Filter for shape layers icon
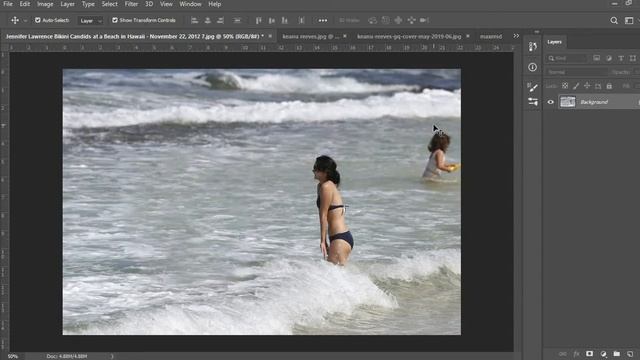Image resolution: width=640 pixels, height=360 pixels. tap(632, 58)
